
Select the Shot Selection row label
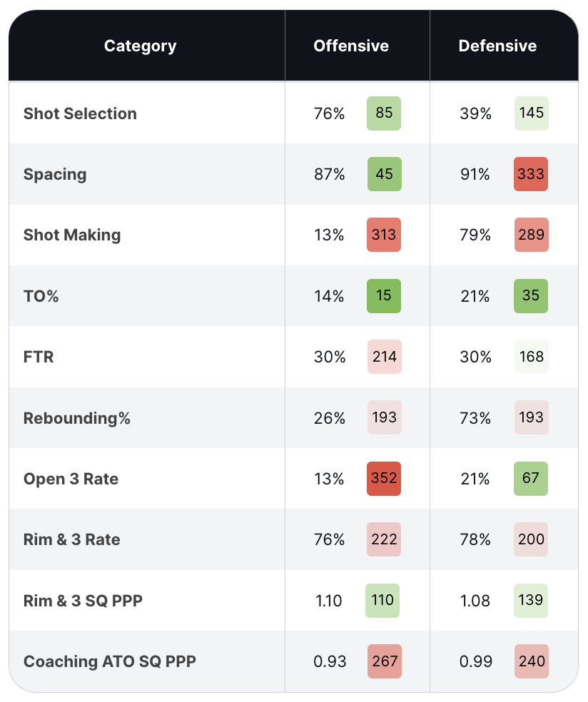[80, 113]
